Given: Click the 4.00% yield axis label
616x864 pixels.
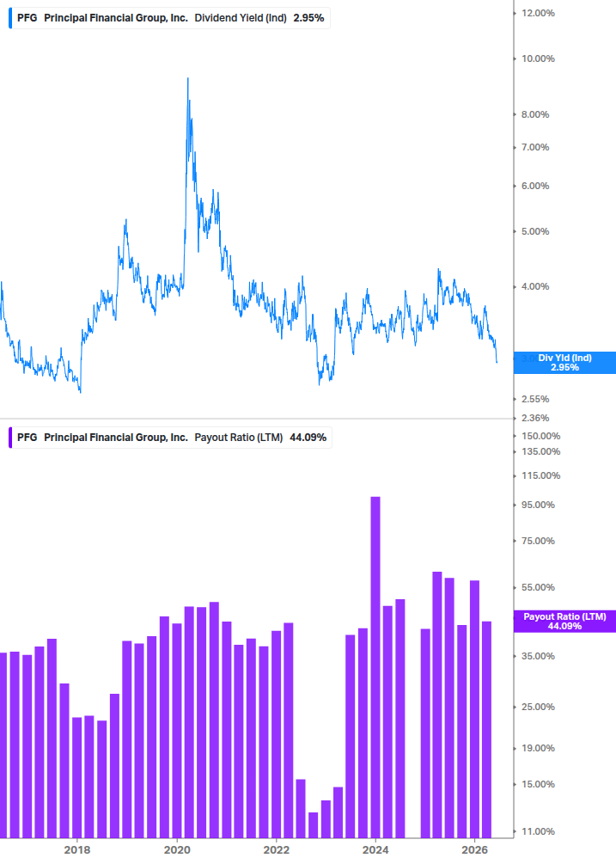Looking at the screenshot, I should click(x=535, y=286).
